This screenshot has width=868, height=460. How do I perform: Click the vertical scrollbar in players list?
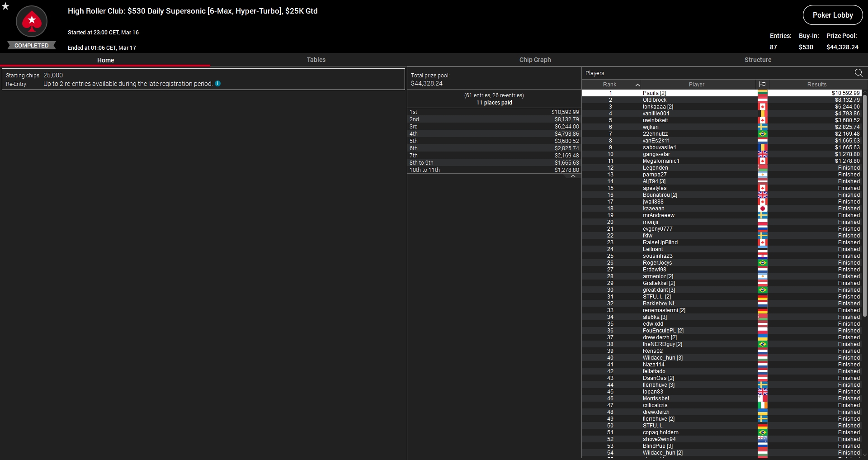(x=865, y=206)
